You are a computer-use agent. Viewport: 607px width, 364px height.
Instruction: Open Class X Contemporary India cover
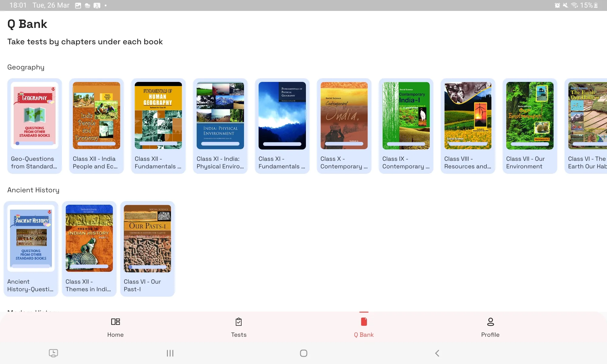tap(344, 115)
